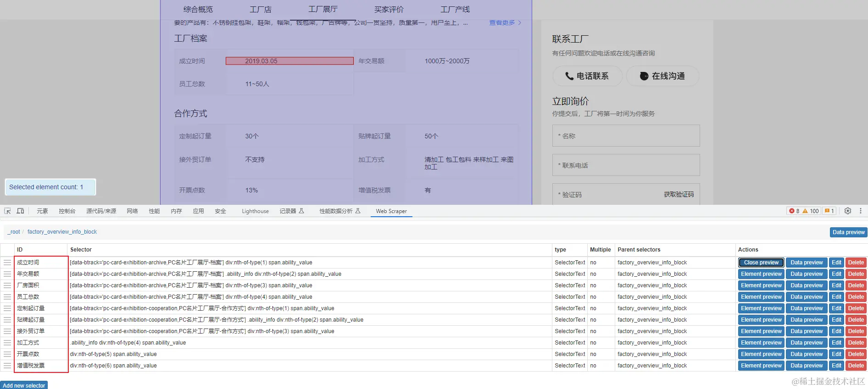The height and width of the screenshot is (389, 868).
Task: Click the 1000万~2000万 value
Action: [x=447, y=61]
